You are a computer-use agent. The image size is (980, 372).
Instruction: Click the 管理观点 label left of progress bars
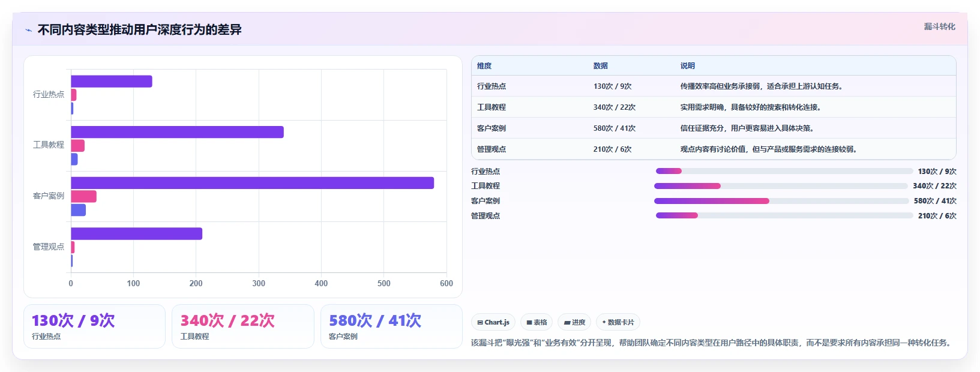[x=485, y=216]
